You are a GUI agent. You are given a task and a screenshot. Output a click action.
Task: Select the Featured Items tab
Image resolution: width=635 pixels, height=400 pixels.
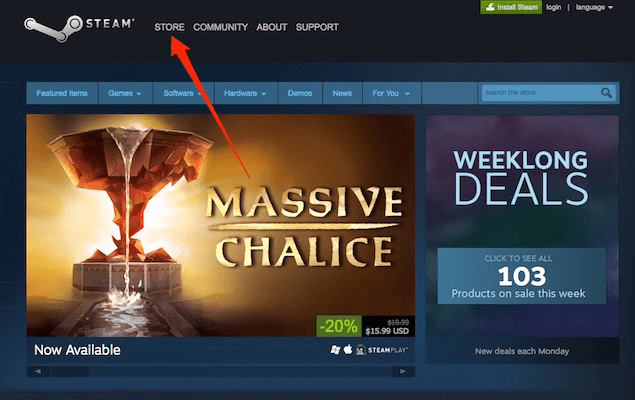[x=62, y=93]
